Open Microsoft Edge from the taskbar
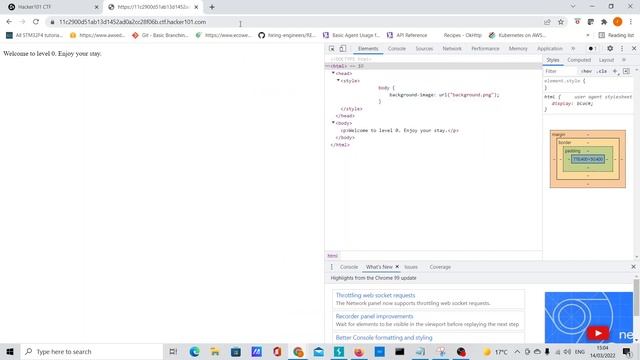Viewport: 640px width, 360px height. coord(194,351)
